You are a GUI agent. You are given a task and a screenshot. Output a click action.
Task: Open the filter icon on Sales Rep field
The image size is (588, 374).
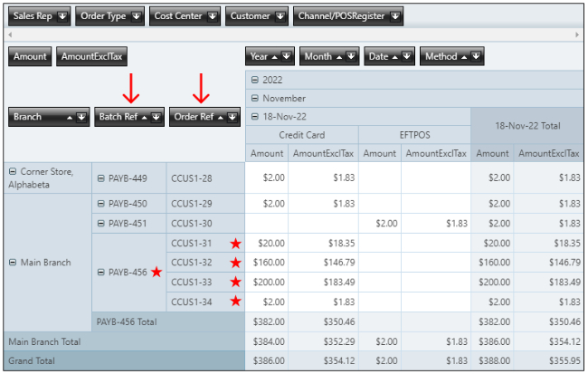coord(61,15)
